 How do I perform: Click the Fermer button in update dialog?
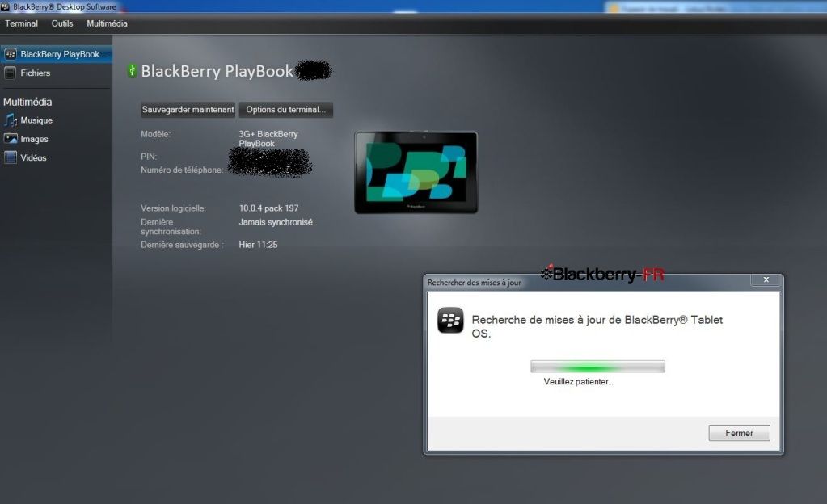coord(739,433)
